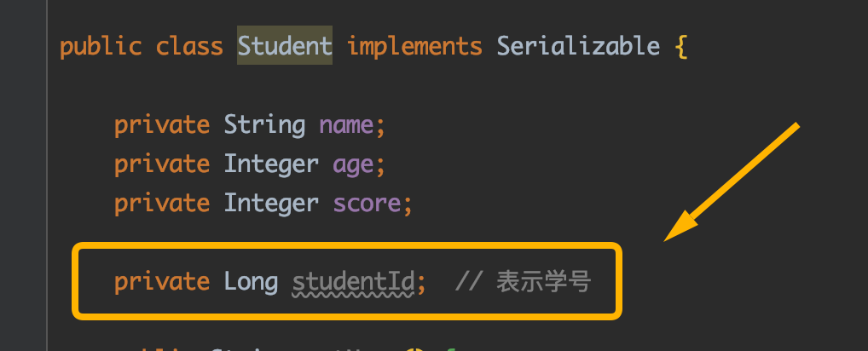The width and height of the screenshot is (868, 351).
Task: Click the Long type of studentId
Action: 251,283
